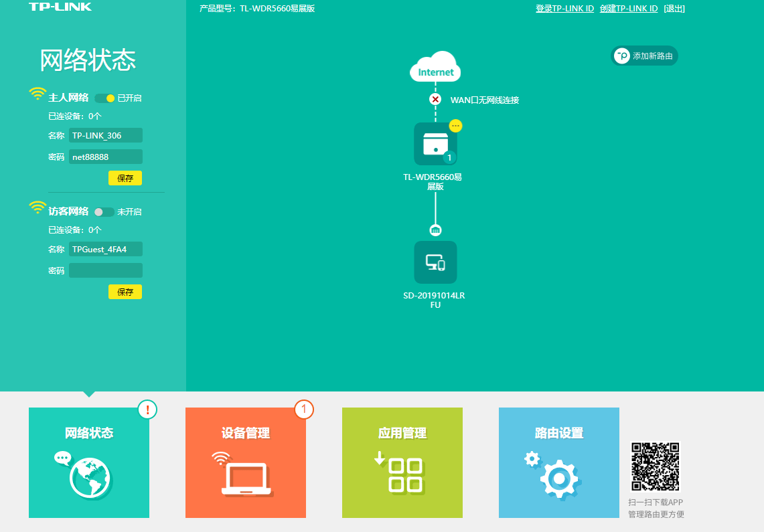
Task: Open the connected device SD-20191014LRFU icon
Action: click(435, 262)
